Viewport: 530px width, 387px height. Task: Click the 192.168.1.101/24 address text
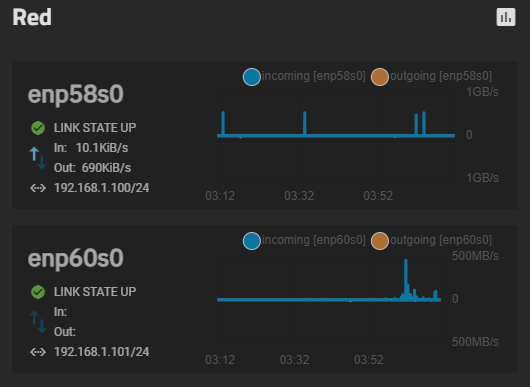[x=101, y=352]
